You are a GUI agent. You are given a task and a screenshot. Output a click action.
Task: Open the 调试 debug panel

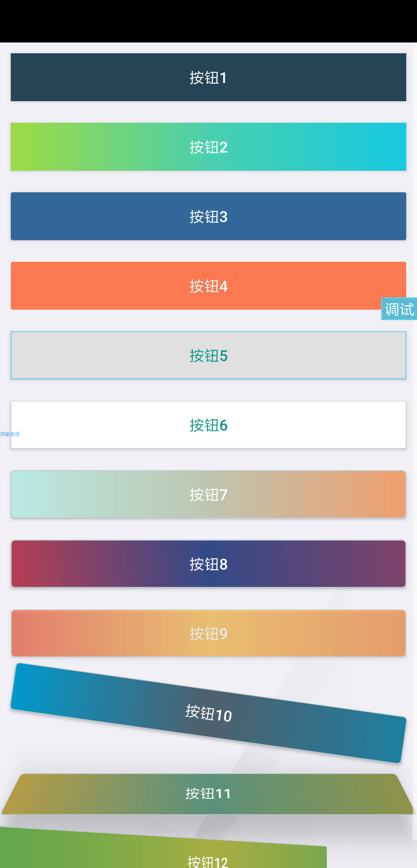point(399,309)
